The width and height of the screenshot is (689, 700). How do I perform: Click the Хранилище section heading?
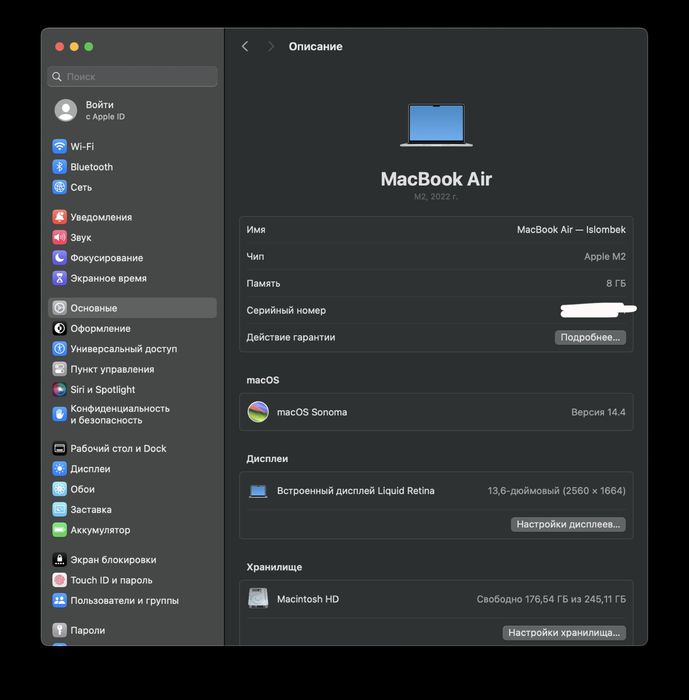pyautogui.click(x=274, y=567)
